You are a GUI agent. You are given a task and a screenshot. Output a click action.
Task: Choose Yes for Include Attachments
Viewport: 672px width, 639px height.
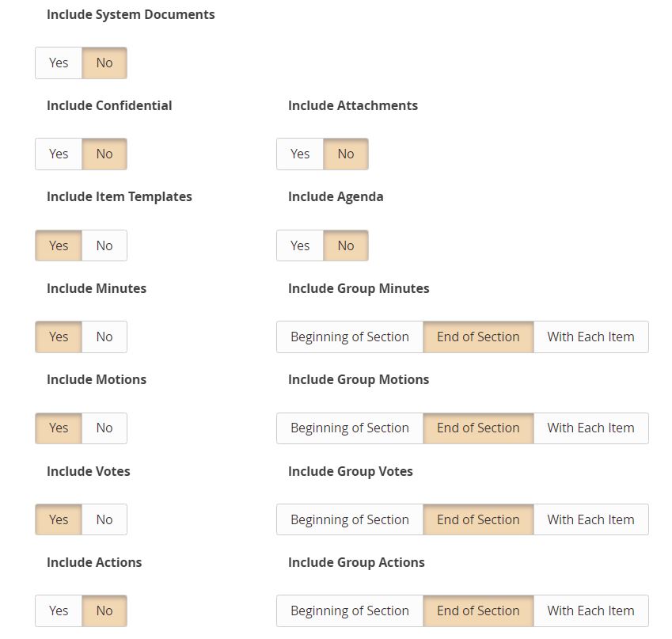pos(300,154)
